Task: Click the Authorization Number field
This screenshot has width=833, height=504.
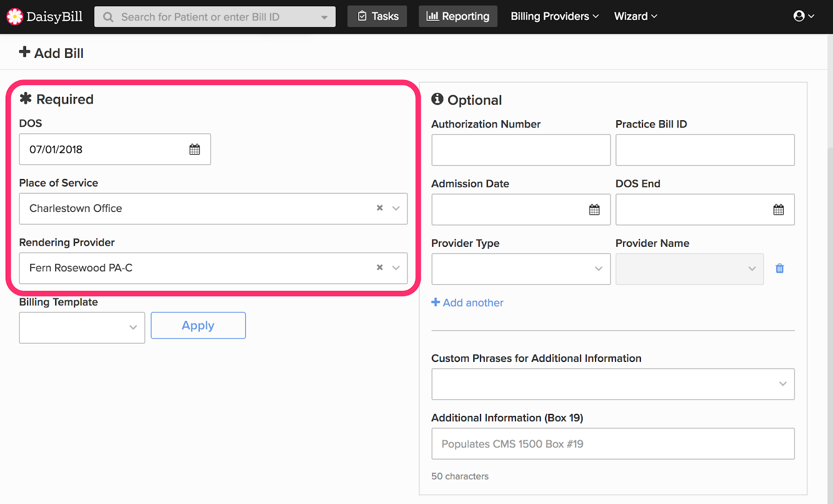Action: [521, 150]
